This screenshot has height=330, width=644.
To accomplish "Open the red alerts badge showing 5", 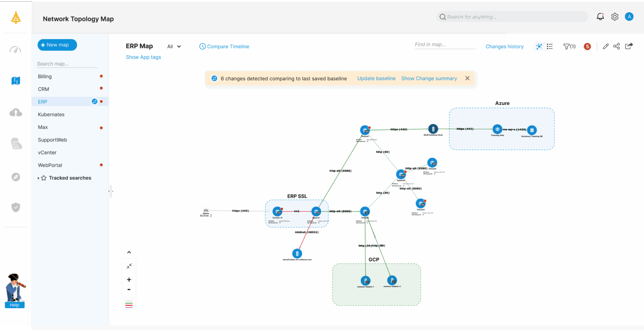I will [x=587, y=47].
